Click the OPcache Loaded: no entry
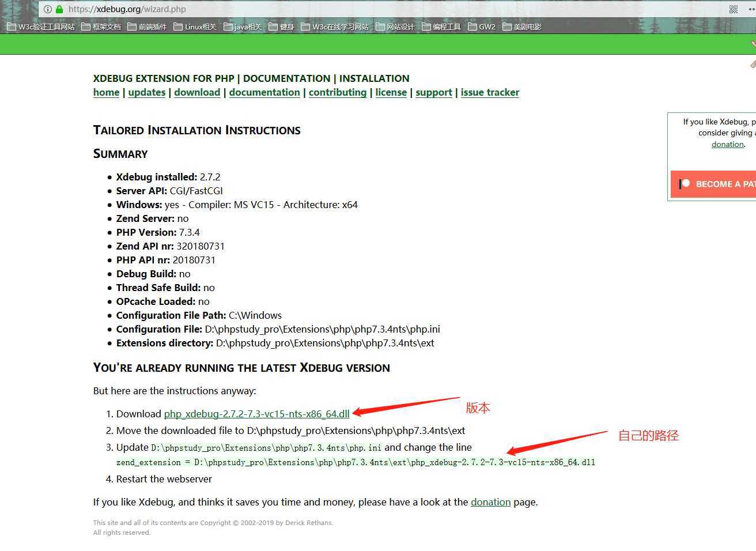 (x=162, y=301)
